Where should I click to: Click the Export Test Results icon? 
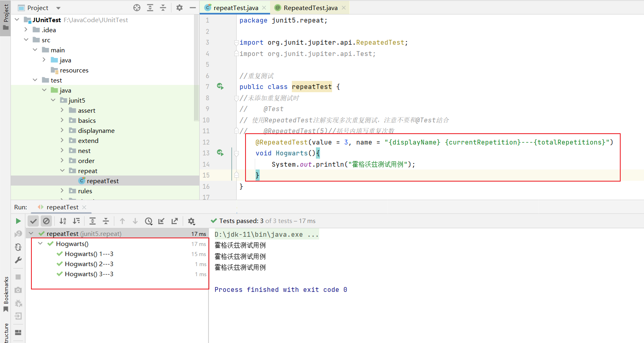click(x=175, y=221)
